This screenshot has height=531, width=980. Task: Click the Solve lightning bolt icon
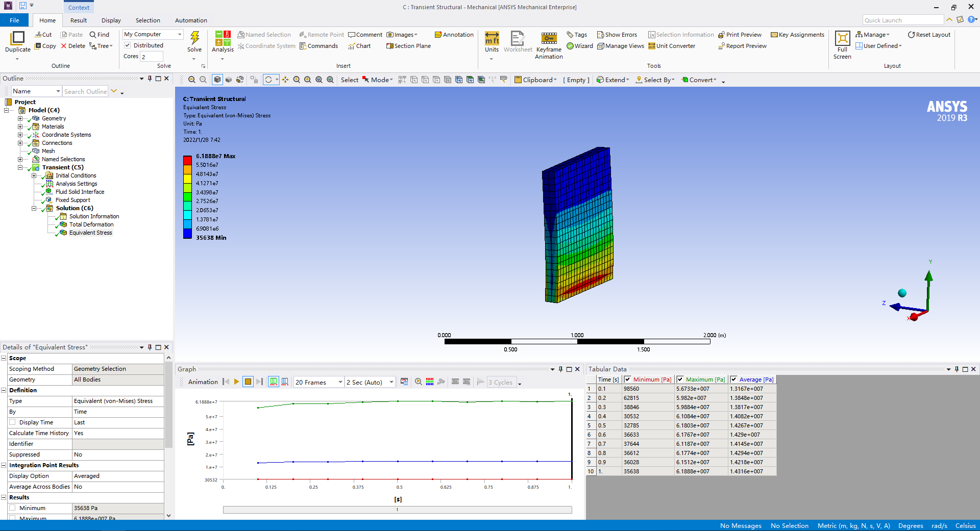(194, 38)
